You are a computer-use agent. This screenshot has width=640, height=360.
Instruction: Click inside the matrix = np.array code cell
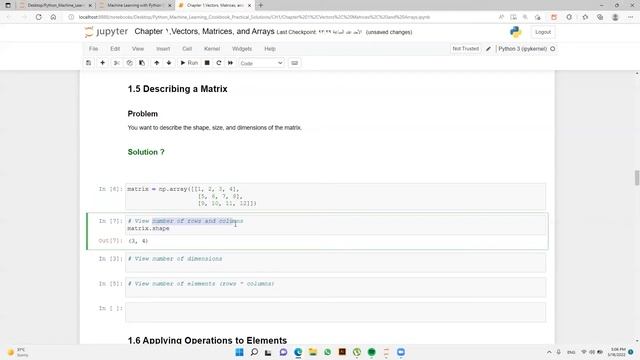pyautogui.click(x=336, y=196)
